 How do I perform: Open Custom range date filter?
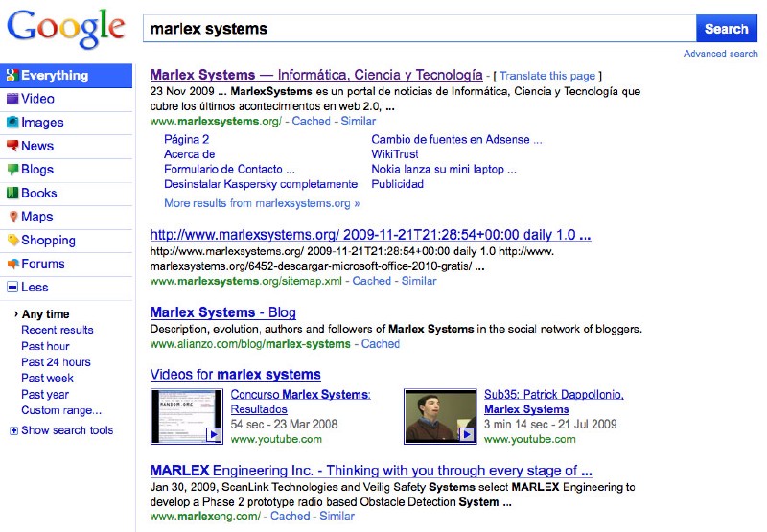click(61, 410)
